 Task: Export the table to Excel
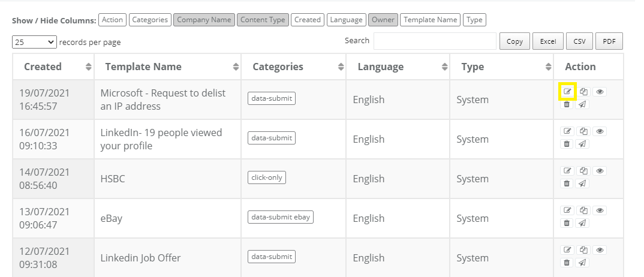pyautogui.click(x=548, y=41)
